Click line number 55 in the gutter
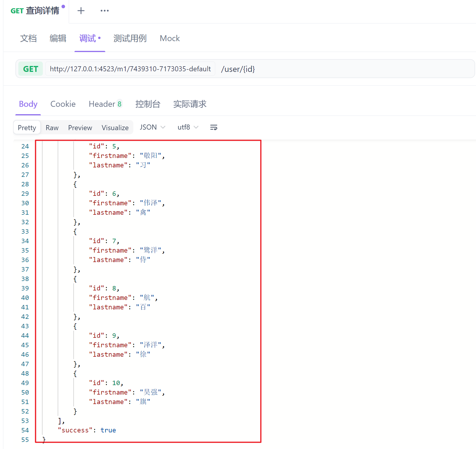This screenshot has height=449, width=476. coord(25,440)
